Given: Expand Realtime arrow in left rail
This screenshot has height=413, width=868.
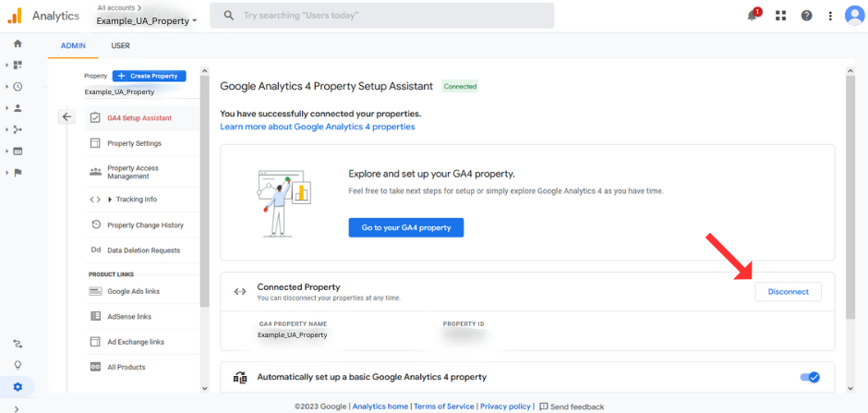Looking at the screenshot, I should tap(7, 86).
